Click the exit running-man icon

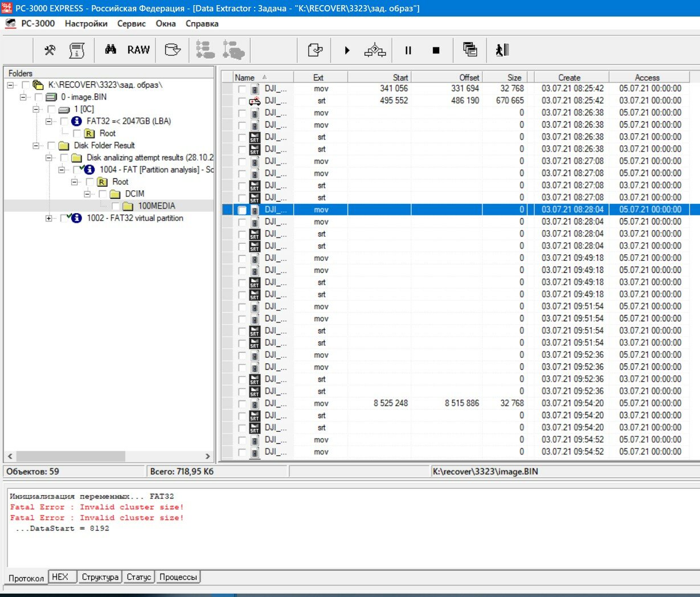click(x=502, y=50)
